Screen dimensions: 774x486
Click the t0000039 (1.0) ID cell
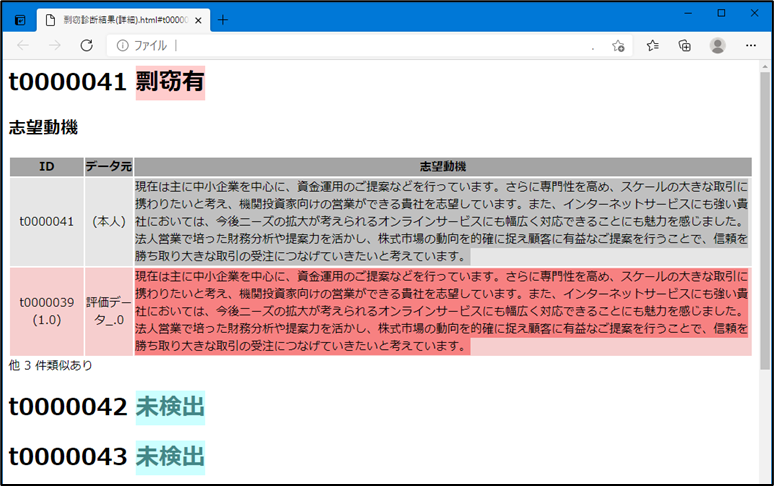47,311
